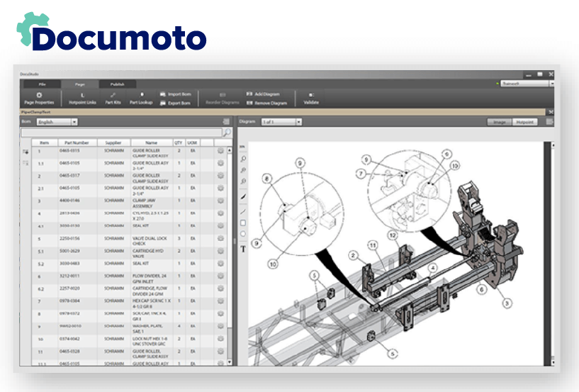The width and height of the screenshot is (579, 392).
Task: Close the PipeClampTest document tab
Action: tap(551, 112)
